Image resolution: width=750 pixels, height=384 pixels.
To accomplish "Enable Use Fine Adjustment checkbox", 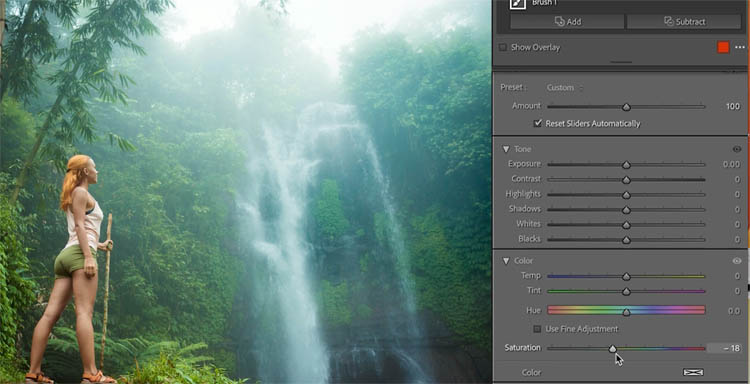I will (537, 329).
